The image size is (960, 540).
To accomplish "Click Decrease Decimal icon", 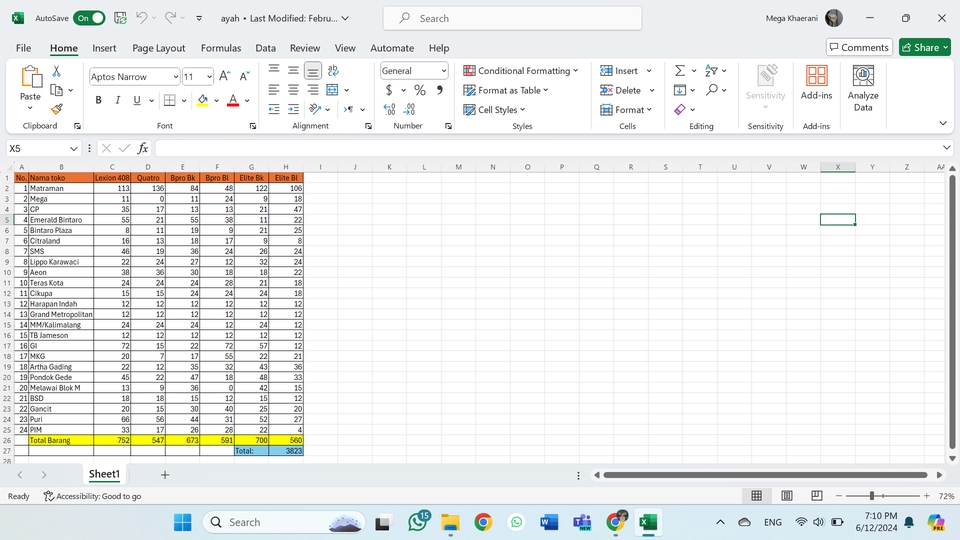I will 410,109.
